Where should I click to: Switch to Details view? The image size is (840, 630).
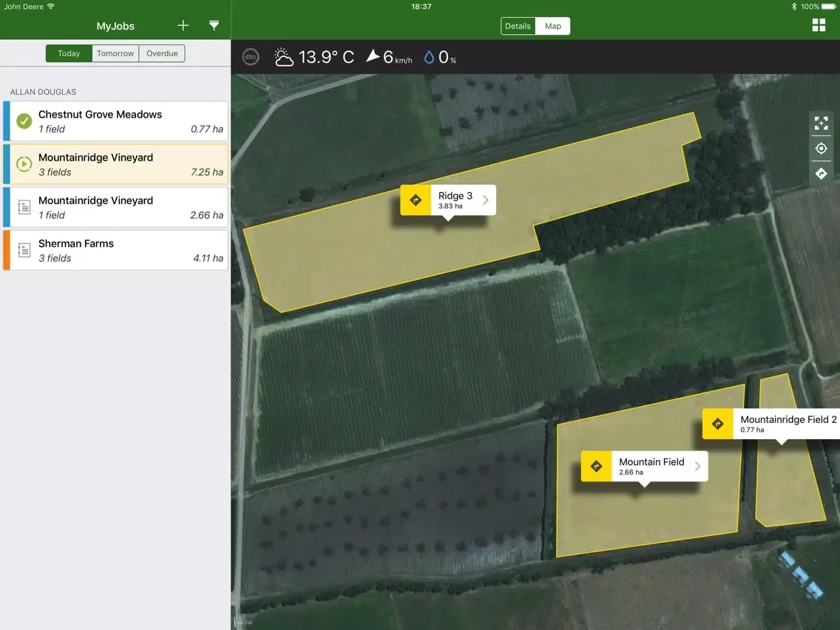518,26
